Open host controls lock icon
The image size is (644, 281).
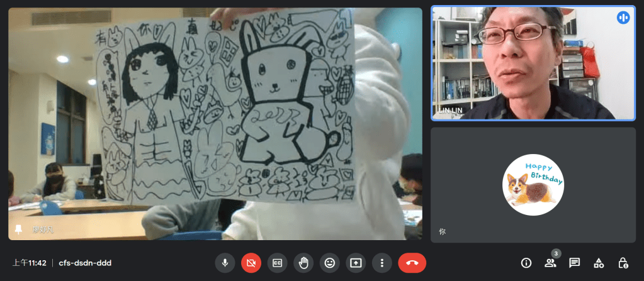tap(623, 263)
